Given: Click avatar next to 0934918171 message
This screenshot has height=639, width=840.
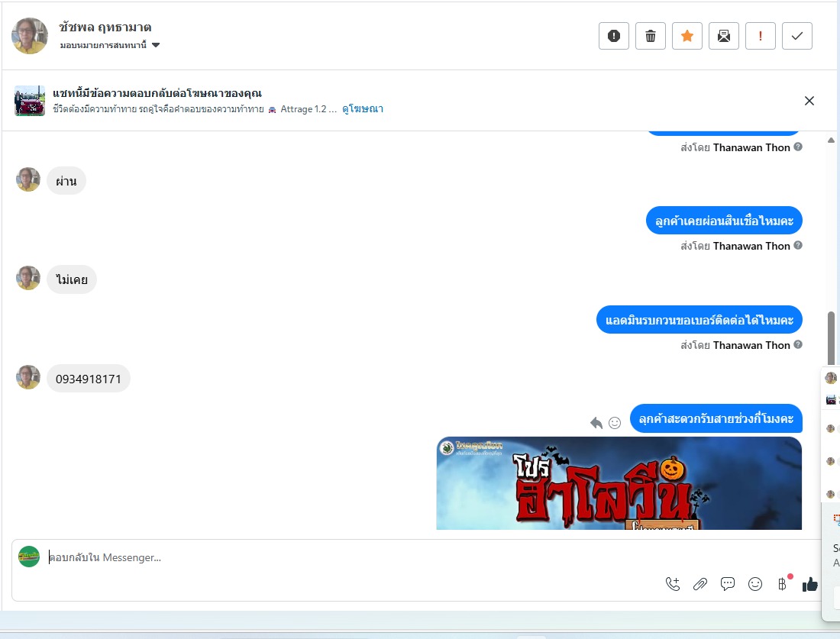Looking at the screenshot, I should tap(27, 377).
